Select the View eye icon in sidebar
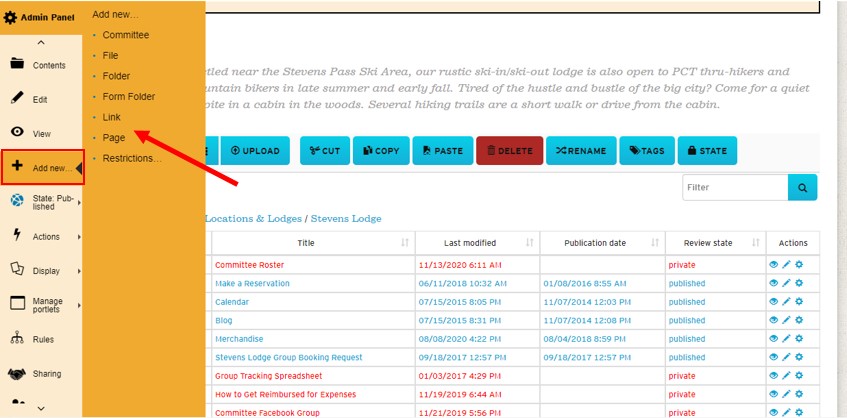847x418 pixels. 17,132
